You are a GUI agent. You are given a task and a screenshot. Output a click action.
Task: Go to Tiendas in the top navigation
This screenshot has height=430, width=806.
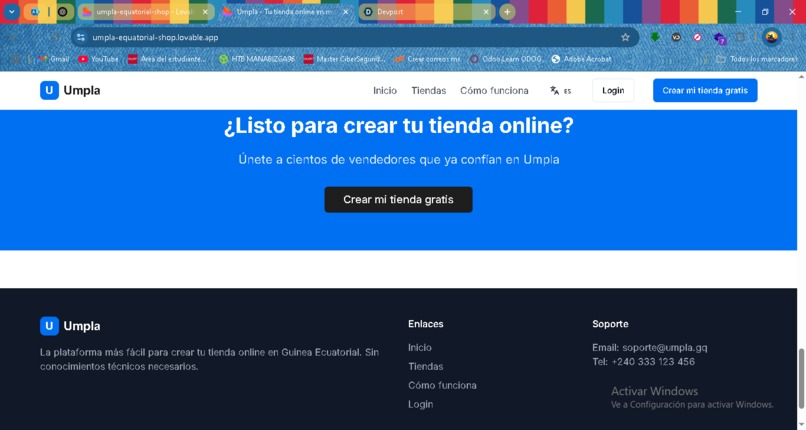tap(429, 90)
